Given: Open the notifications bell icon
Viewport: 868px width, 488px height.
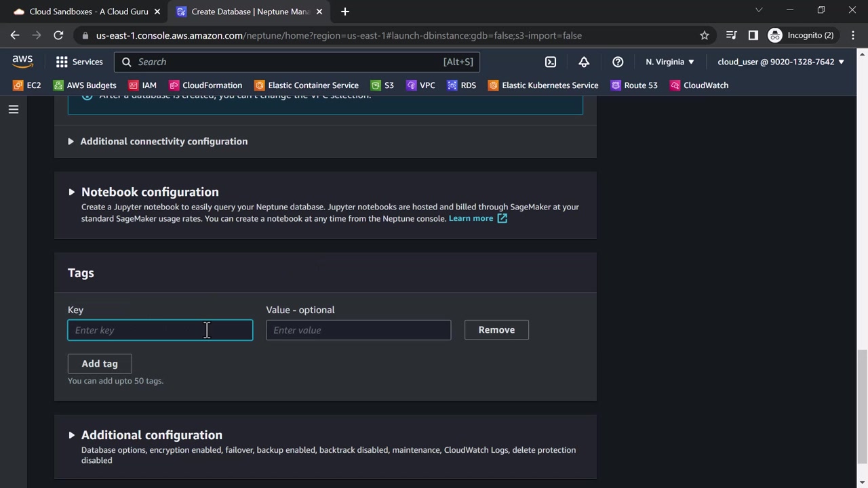Looking at the screenshot, I should [584, 62].
